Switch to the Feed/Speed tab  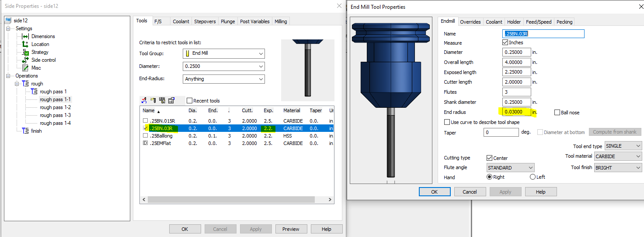pyautogui.click(x=539, y=22)
